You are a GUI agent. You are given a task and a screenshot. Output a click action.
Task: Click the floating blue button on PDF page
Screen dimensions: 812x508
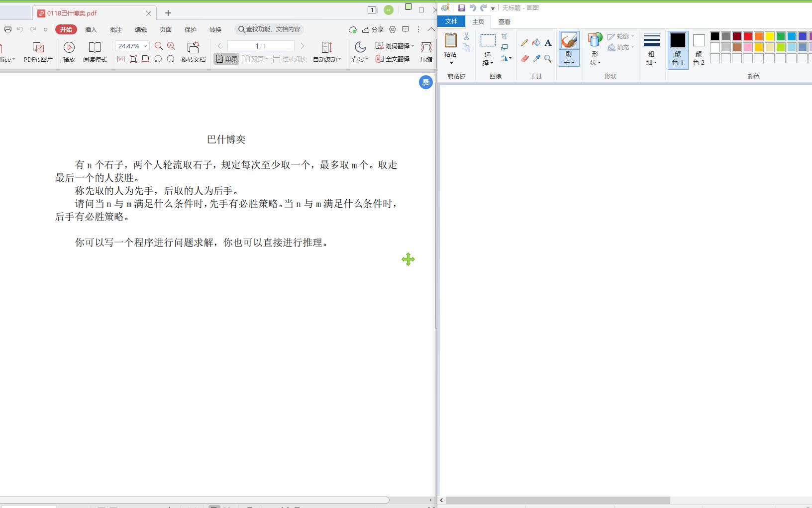click(x=425, y=83)
